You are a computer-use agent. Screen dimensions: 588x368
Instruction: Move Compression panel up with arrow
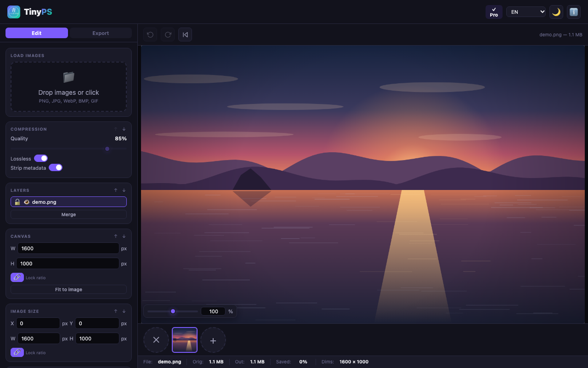pos(116,129)
